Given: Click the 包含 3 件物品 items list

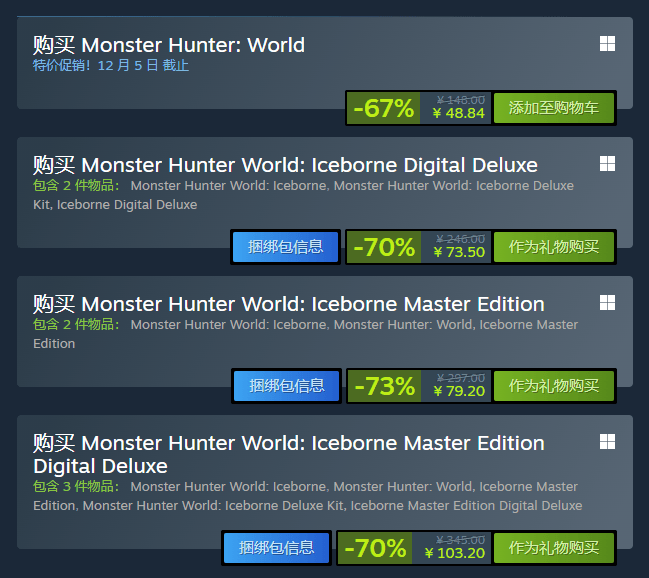Looking at the screenshot, I should point(308,496).
